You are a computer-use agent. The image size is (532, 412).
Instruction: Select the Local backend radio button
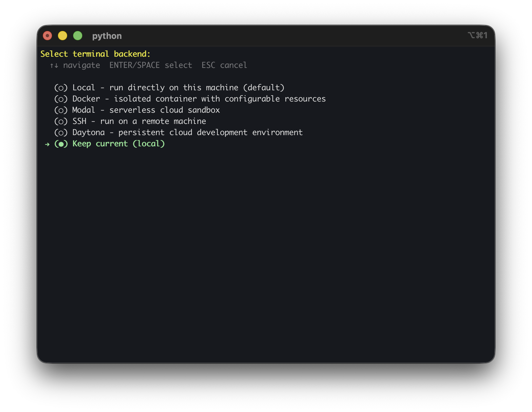tap(61, 88)
